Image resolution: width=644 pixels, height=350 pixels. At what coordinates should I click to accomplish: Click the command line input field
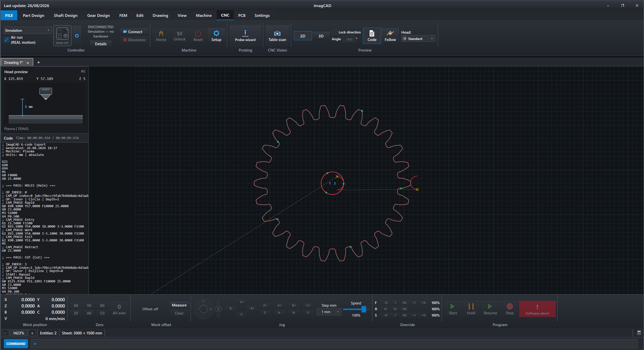334,344
